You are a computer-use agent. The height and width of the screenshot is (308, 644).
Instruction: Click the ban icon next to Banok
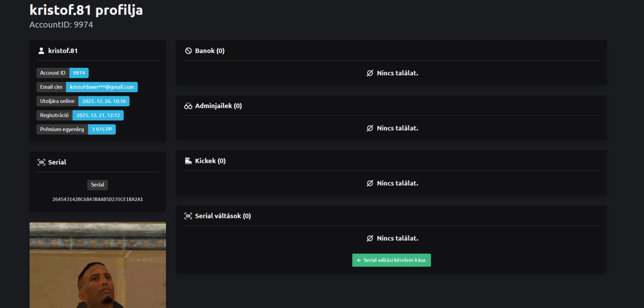click(x=188, y=51)
